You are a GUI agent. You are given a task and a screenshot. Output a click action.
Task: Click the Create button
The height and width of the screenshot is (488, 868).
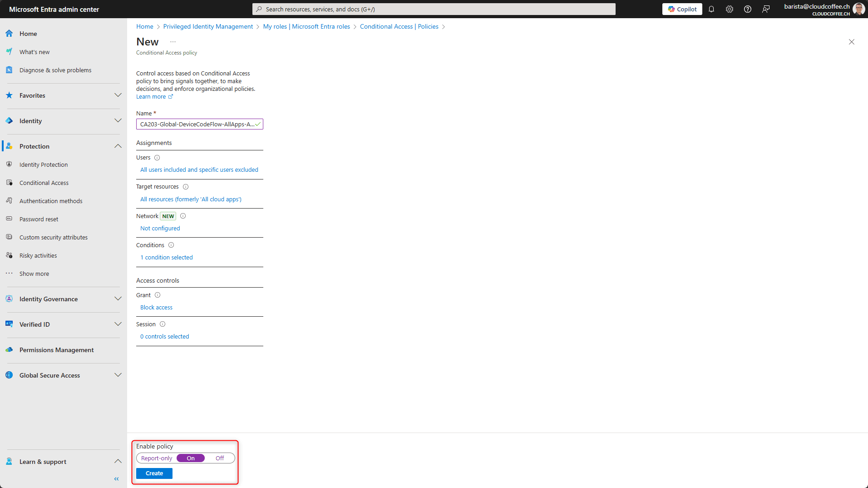154,473
